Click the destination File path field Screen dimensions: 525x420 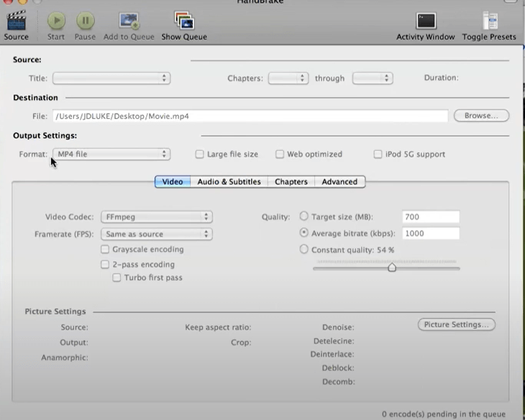click(250, 117)
